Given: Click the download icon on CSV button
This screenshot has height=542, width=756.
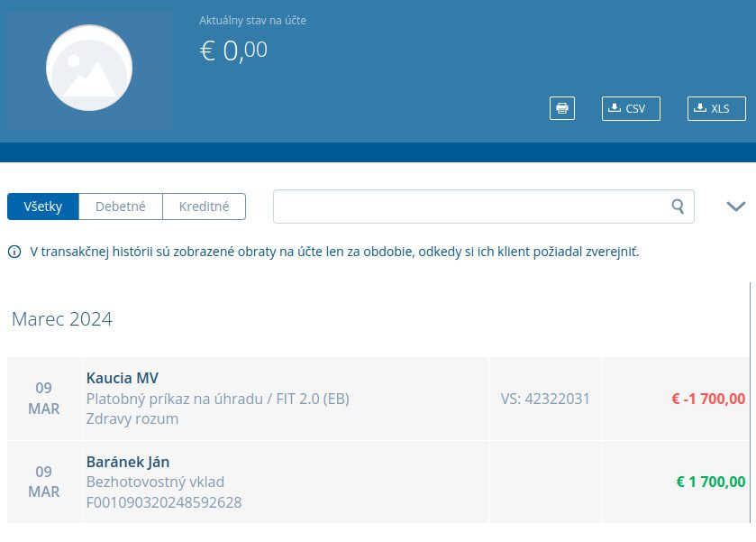Looking at the screenshot, I should point(615,108).
